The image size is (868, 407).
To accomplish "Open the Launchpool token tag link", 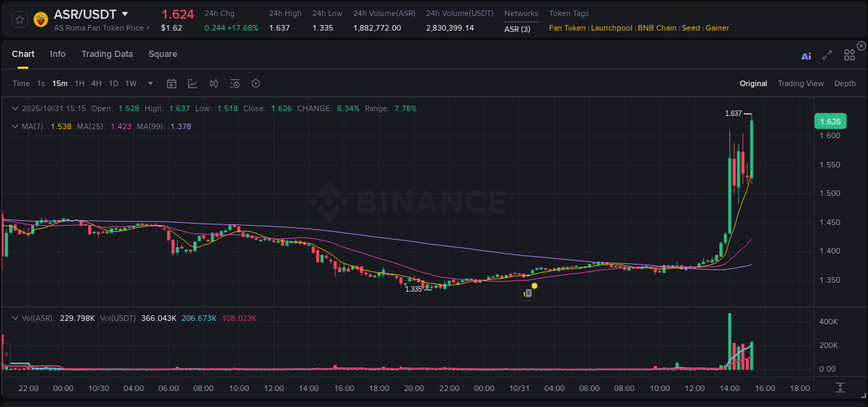I will [612, 28].
